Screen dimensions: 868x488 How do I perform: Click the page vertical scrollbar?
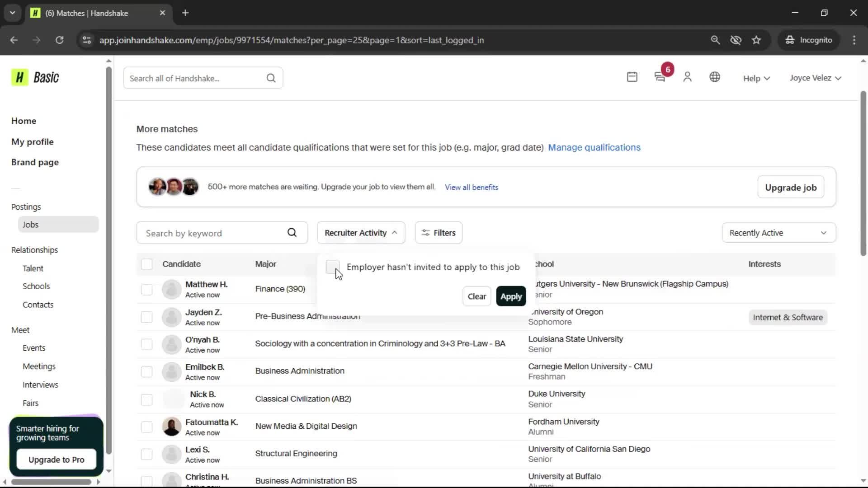coord(863,174)
